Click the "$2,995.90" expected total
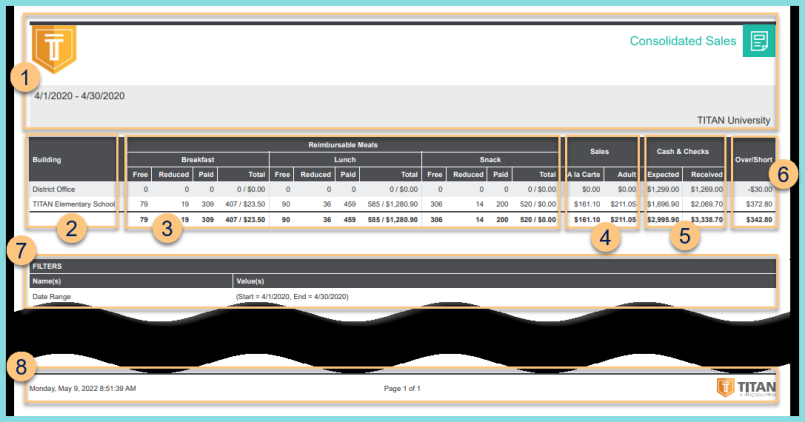This screenshot has height=422, width=805. click(x=663, y=220)
